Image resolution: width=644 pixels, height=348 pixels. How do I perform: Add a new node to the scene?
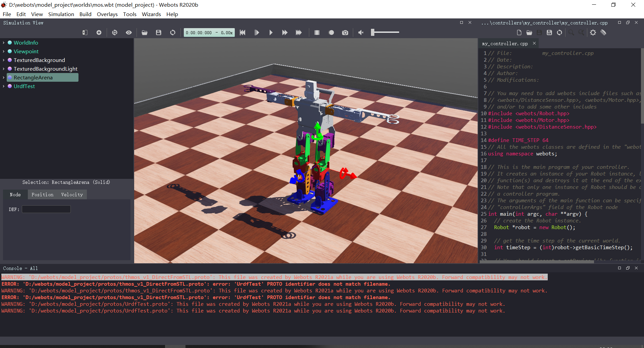tap(99, 32)
